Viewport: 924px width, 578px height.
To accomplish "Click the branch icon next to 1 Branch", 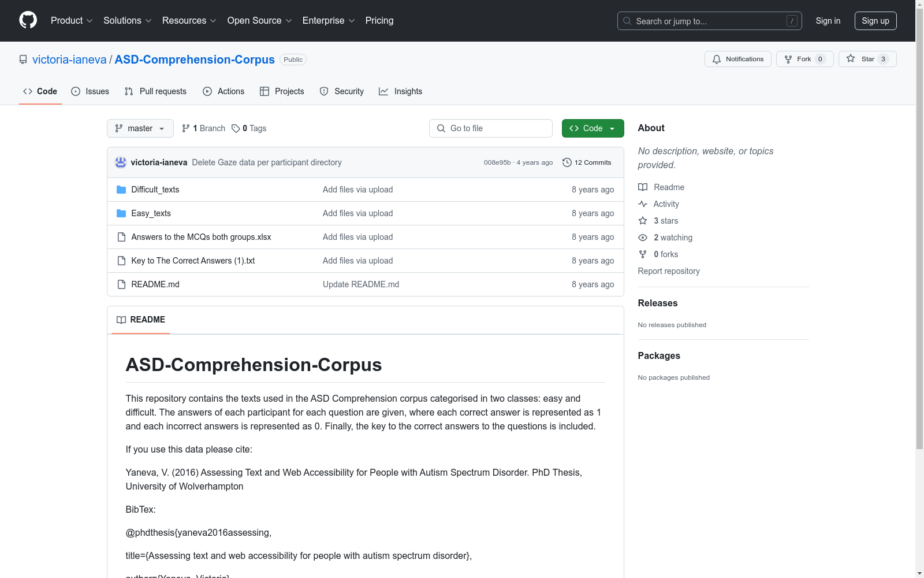I will coord(186,128).
